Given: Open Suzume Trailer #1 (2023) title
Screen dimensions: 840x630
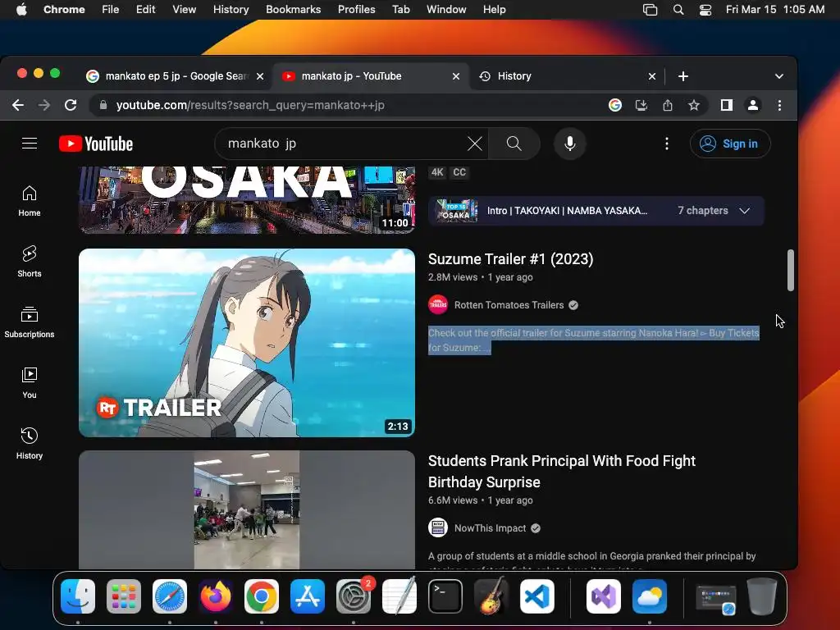Looking at the screenshot, I should point(510,259).
